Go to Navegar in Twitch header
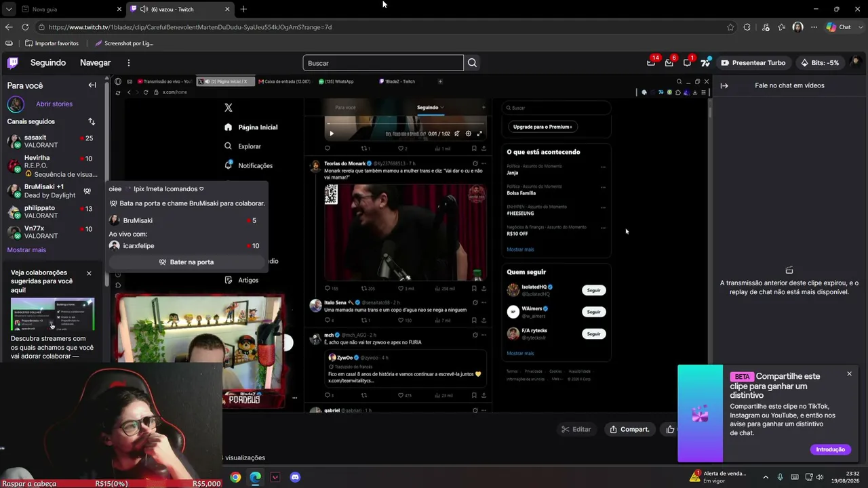The image size is (868, 488). [96, 63]
